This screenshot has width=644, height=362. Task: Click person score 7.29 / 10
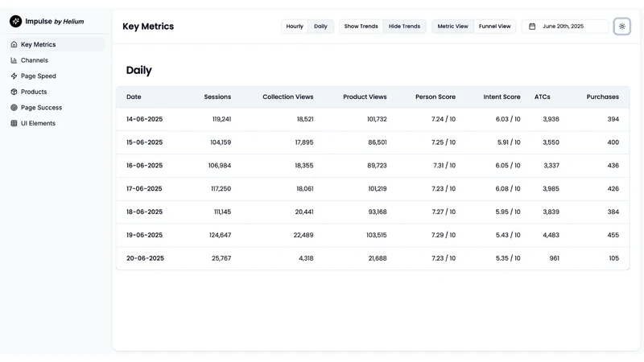tap(444, 235)
